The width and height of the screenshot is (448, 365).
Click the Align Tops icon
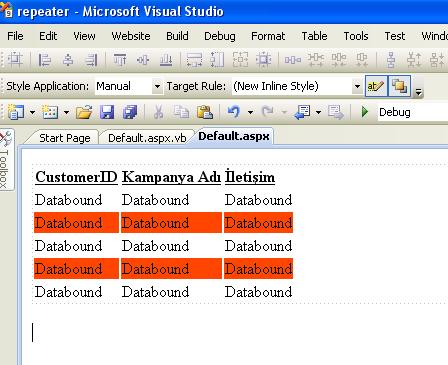(120, 60)
